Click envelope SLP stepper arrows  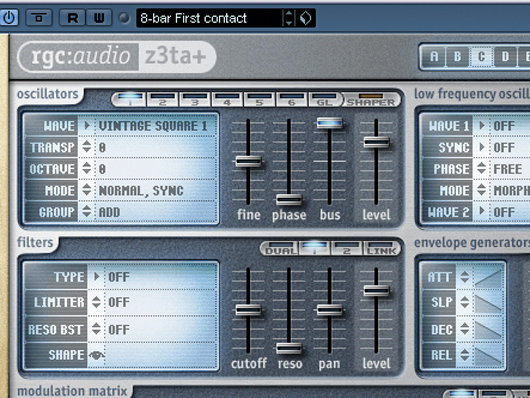(465, 302)
